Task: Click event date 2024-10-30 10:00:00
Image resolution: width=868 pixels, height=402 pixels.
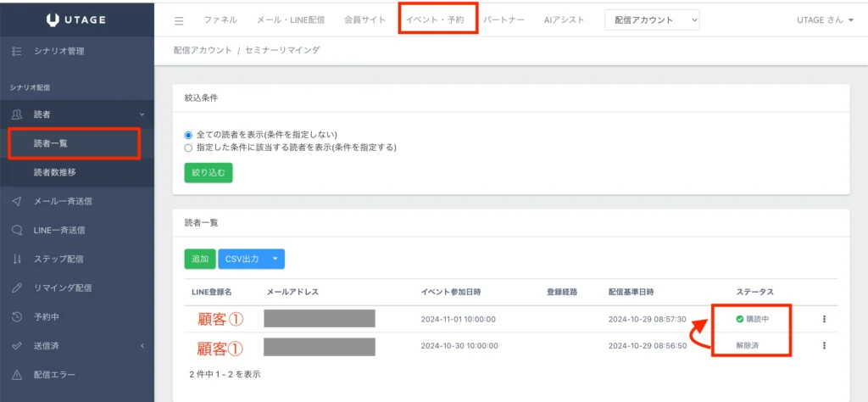Action: pyautogui.click(x=459, y=345)
